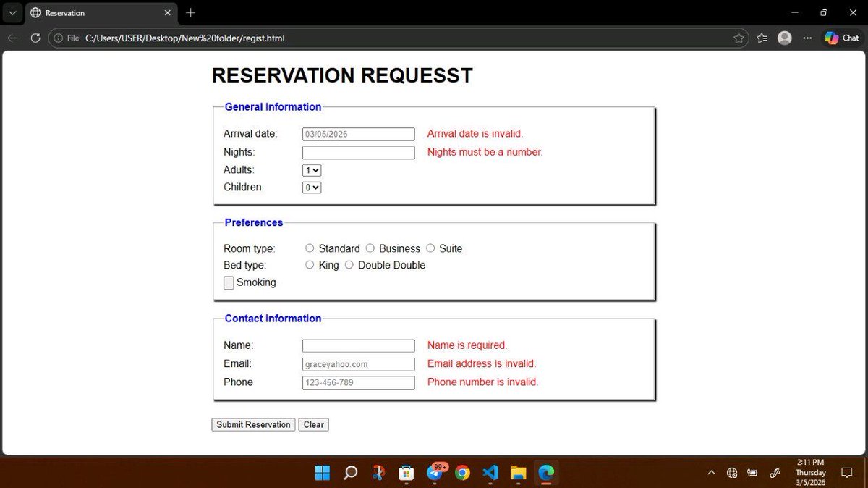Select Double Double bed type

point(349,265)
